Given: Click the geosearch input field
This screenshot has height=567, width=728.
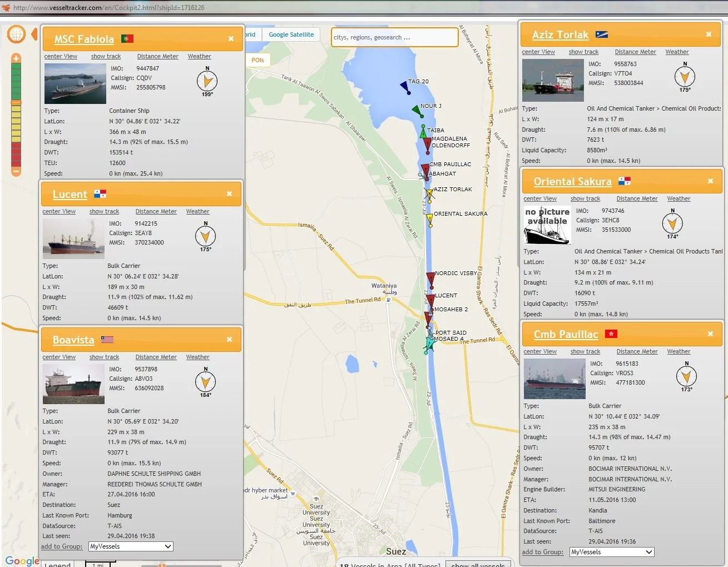Looking at the screenshot, I should click(394, 37).
